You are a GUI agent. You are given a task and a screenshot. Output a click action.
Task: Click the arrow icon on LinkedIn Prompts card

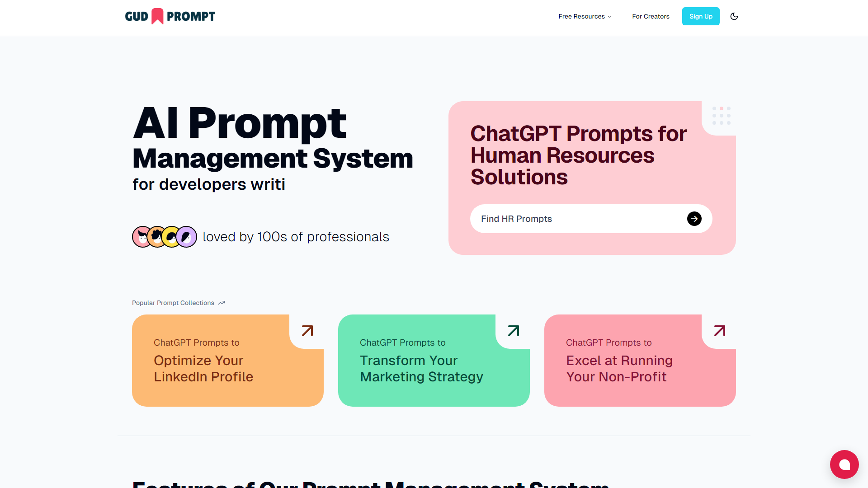(x=307, y=331)
